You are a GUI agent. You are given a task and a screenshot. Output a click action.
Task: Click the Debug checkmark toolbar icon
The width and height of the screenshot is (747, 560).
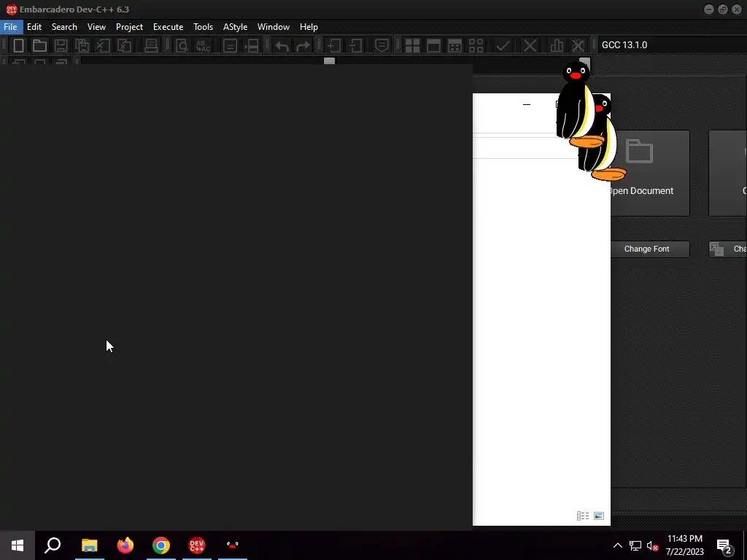pyautogui.click(x=503, y=46)
